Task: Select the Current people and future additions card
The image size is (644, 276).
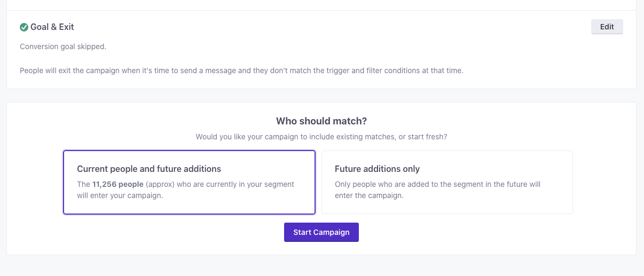Action: pos(189,183)
